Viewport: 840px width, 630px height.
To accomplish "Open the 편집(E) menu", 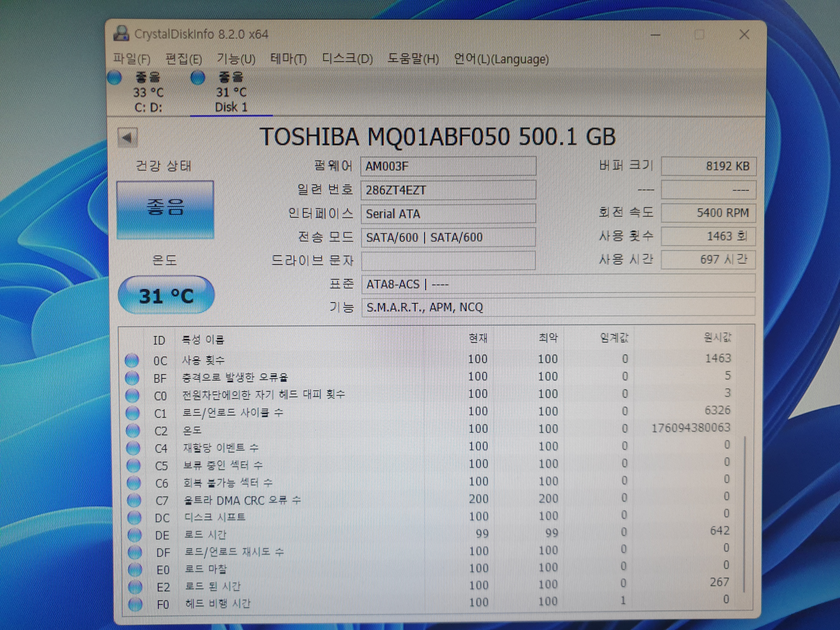I will pos(183,59).
